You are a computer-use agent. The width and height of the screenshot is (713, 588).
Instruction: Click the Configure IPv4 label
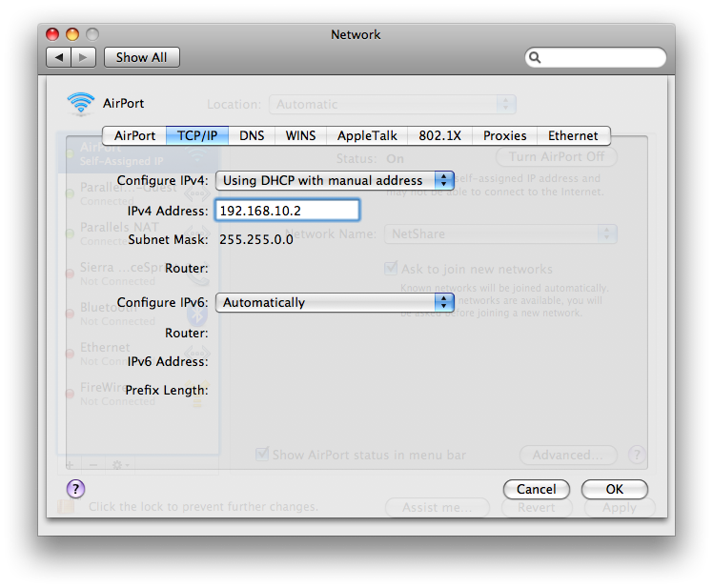coord(162,180)
